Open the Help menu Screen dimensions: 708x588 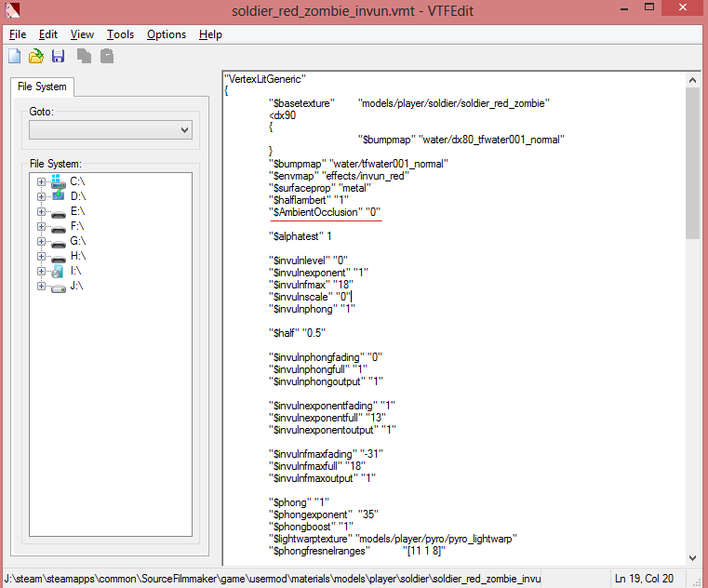pos(210,34)
